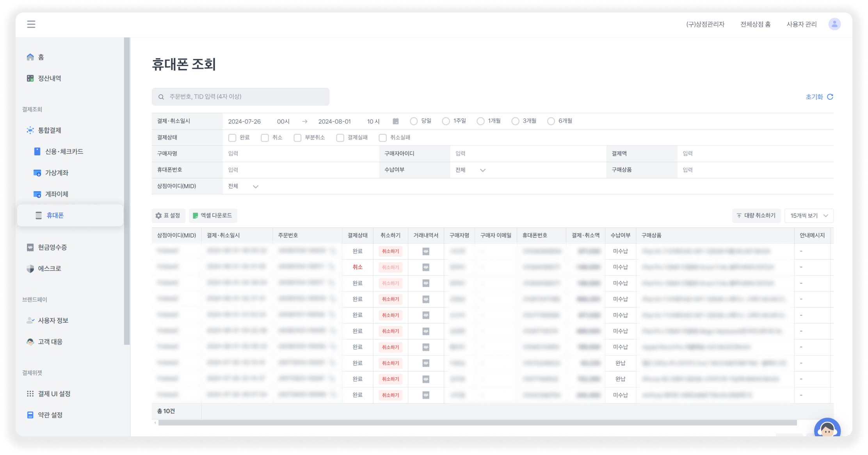Click the 엑셀 다운로드 button
Image resolution: width=868 pixels, height=455 pixels.
[213, 215]
